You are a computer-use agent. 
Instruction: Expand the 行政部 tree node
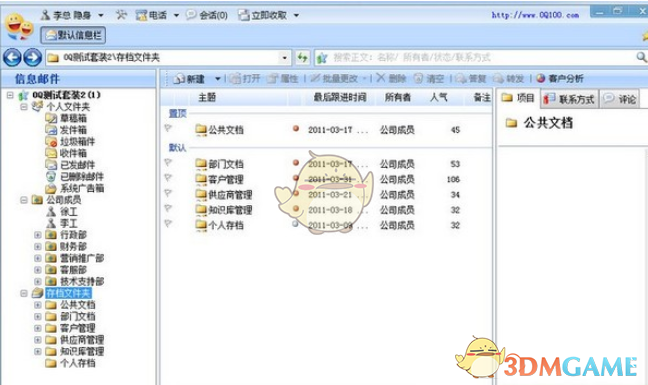tap(38, 235)
